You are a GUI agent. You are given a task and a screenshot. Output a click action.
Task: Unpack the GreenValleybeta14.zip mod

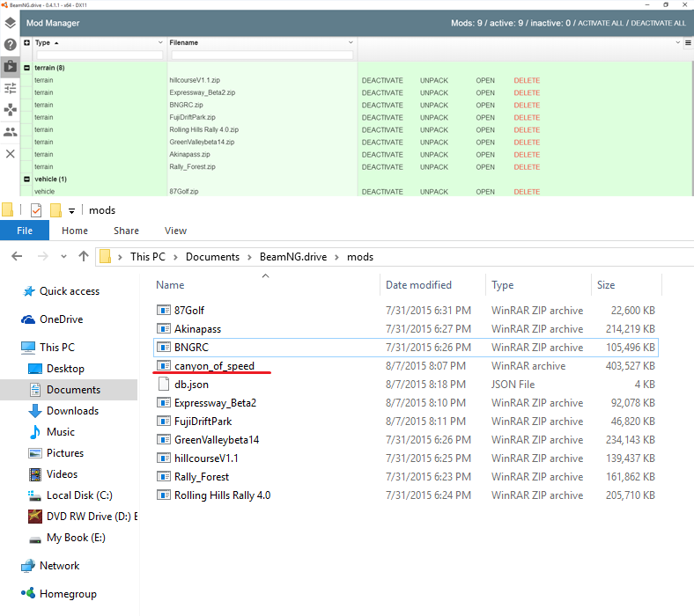433,143
